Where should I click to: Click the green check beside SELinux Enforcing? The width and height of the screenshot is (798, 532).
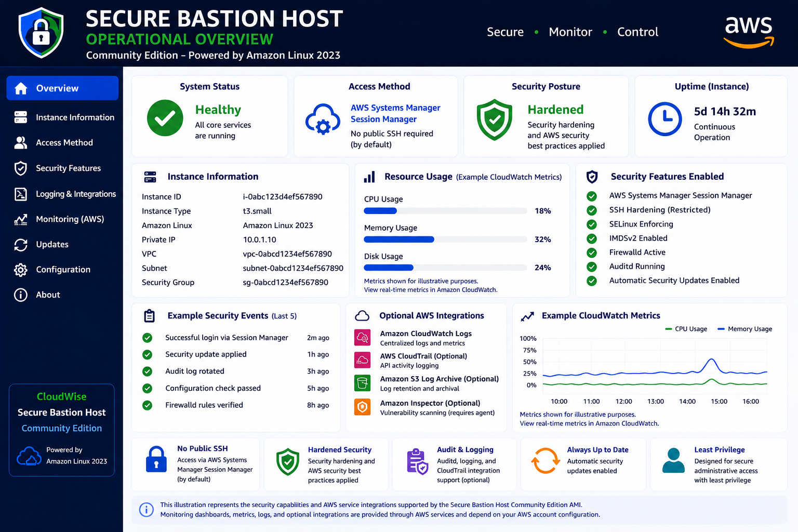pyautogui.click(x=592, y=224)
